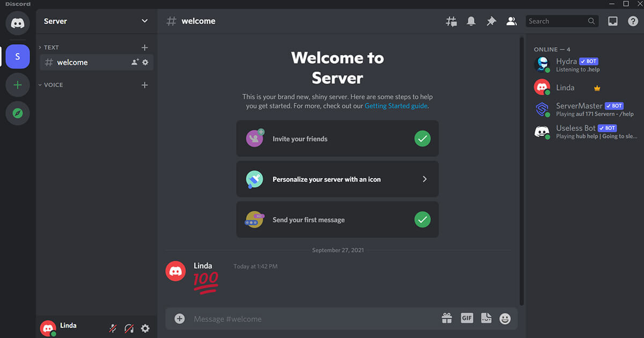Open Discord help

pos(633,21)
